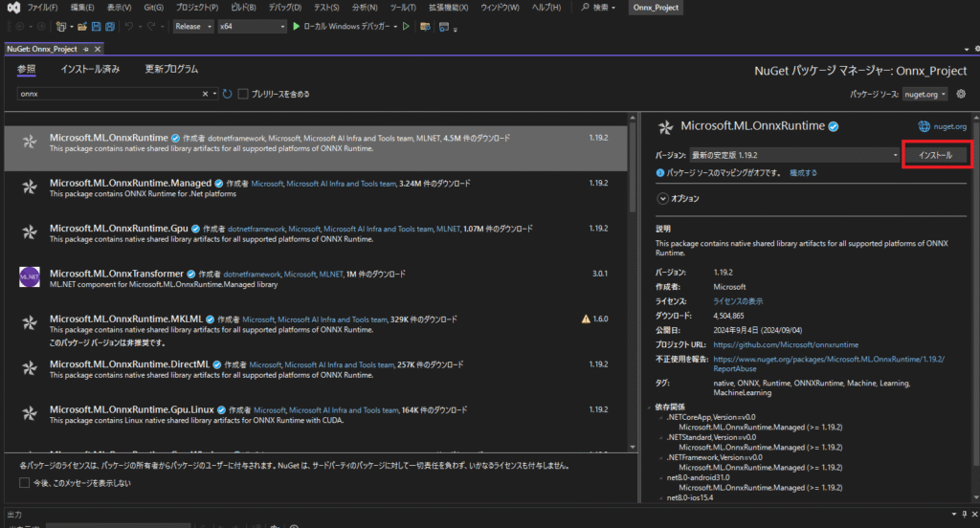The height and width of the screenshot is (528, 980).
Task: Click the Microsoft.ML.OnnxTransformer ML.NET package icon
Action: click(x=29, y=277)
